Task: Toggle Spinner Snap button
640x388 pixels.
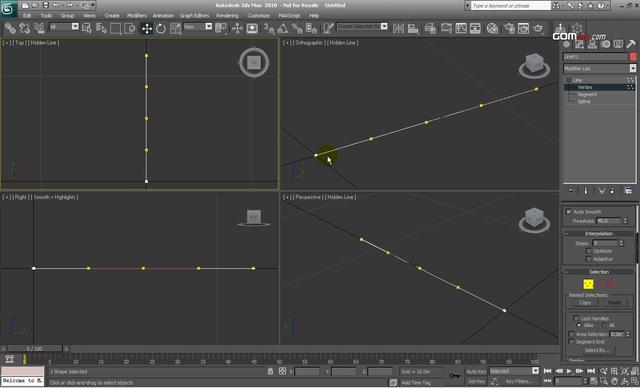Action: coord(311,28)
